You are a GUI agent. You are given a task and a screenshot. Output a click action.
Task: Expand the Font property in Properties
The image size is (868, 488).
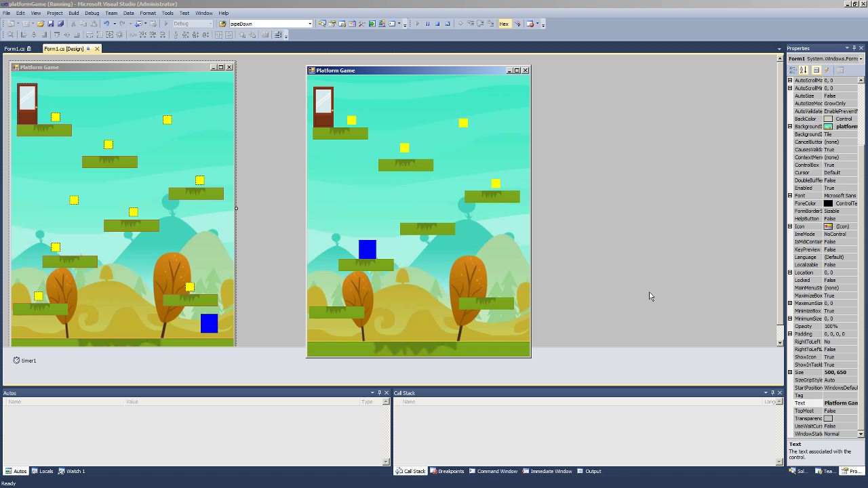[x=789, y=196]
